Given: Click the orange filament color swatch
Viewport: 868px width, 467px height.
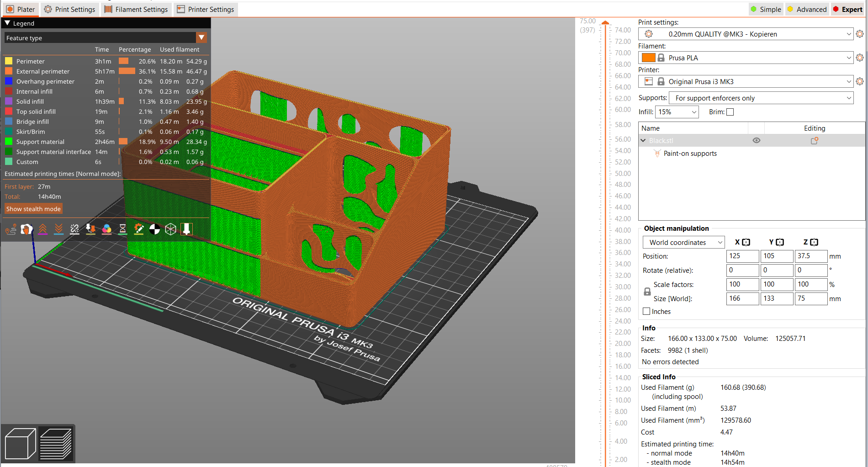Looking at the screenshot, I should 648,58.
